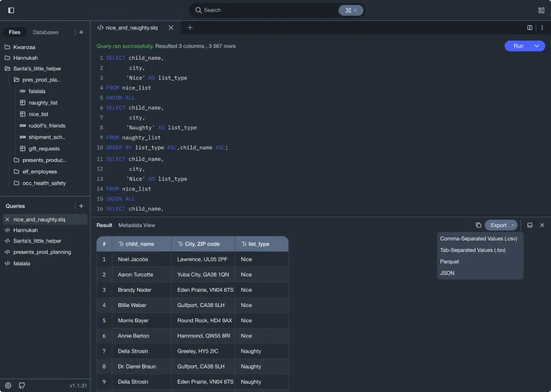Click naughty_list table icon

point(23,103)
